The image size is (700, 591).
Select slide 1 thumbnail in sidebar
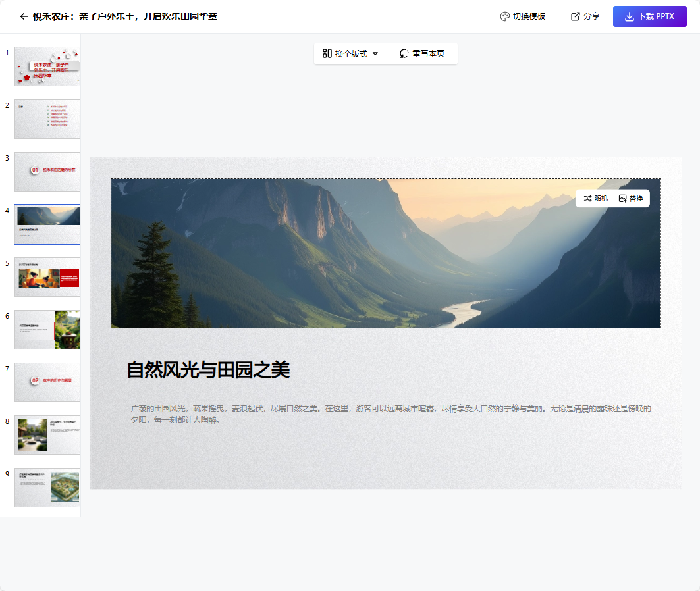click(x=47, y=66)
